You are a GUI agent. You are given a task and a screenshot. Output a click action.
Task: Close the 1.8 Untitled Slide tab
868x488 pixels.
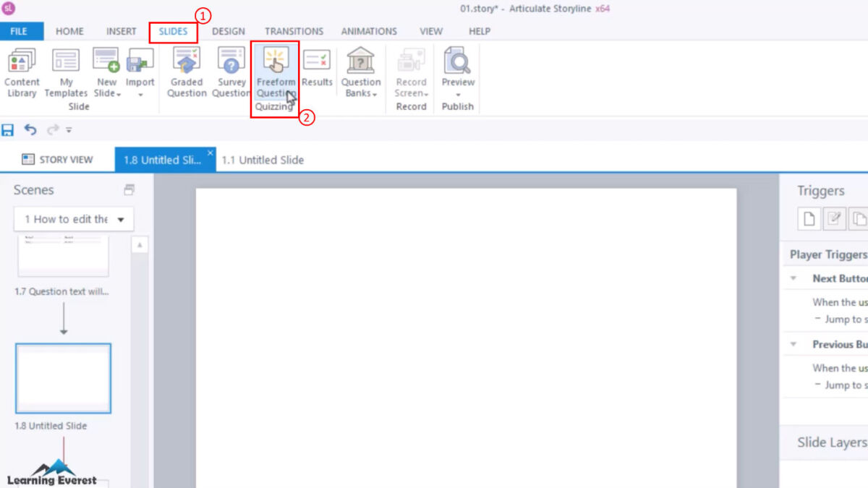[x=210, y=153]
